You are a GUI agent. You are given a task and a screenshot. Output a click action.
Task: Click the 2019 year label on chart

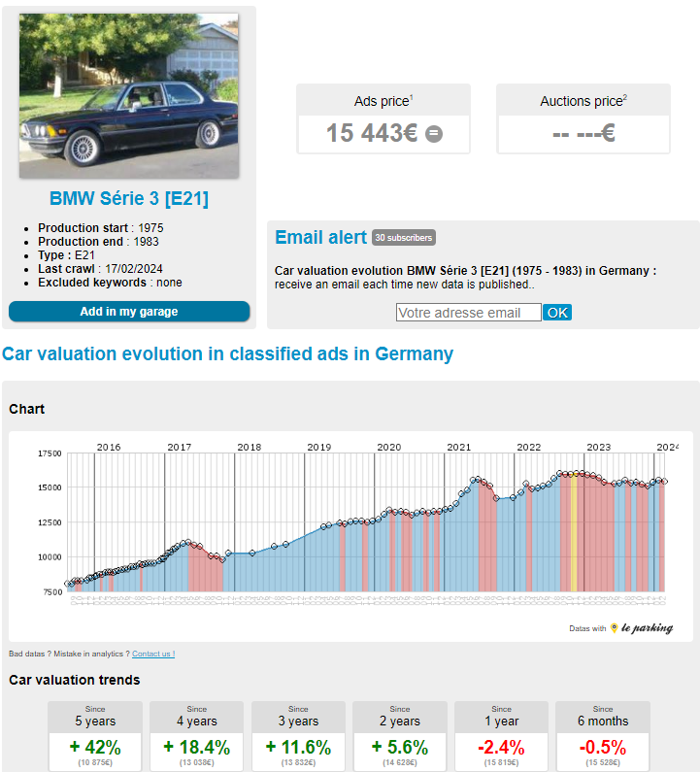pyautogui.click(x=319, y=447)
